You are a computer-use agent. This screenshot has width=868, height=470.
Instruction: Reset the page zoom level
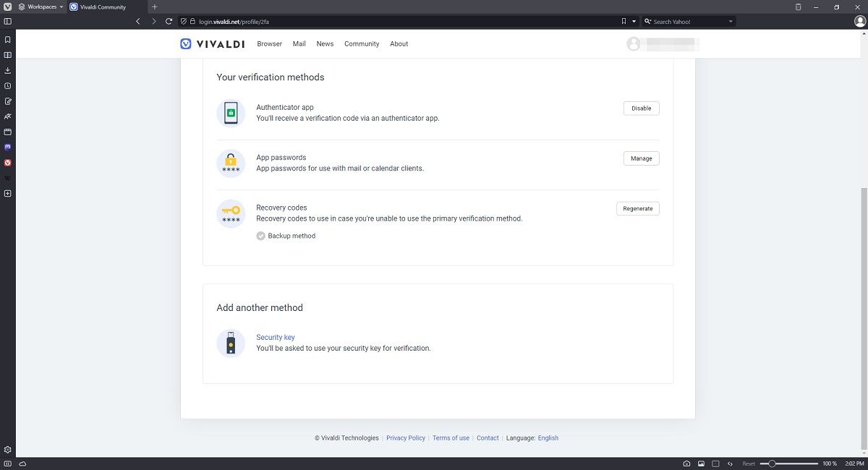point(749,463)
